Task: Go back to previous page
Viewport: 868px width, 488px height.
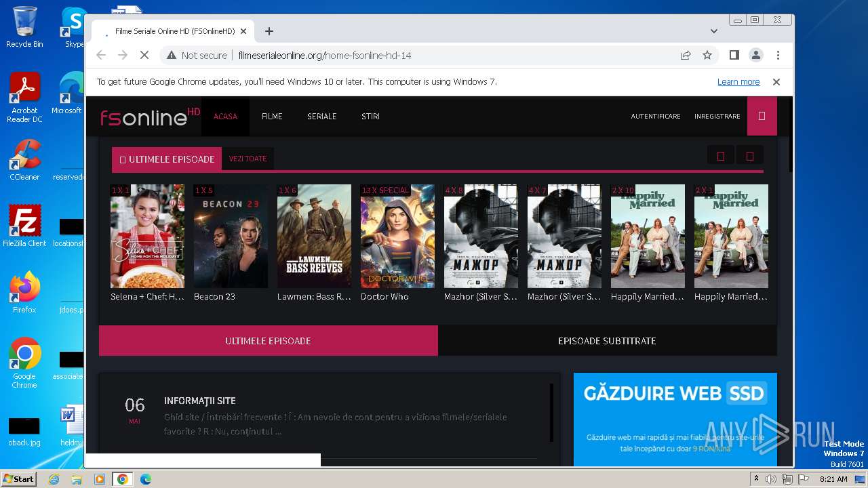Action: pyautogui.click(x=101, y=55)
